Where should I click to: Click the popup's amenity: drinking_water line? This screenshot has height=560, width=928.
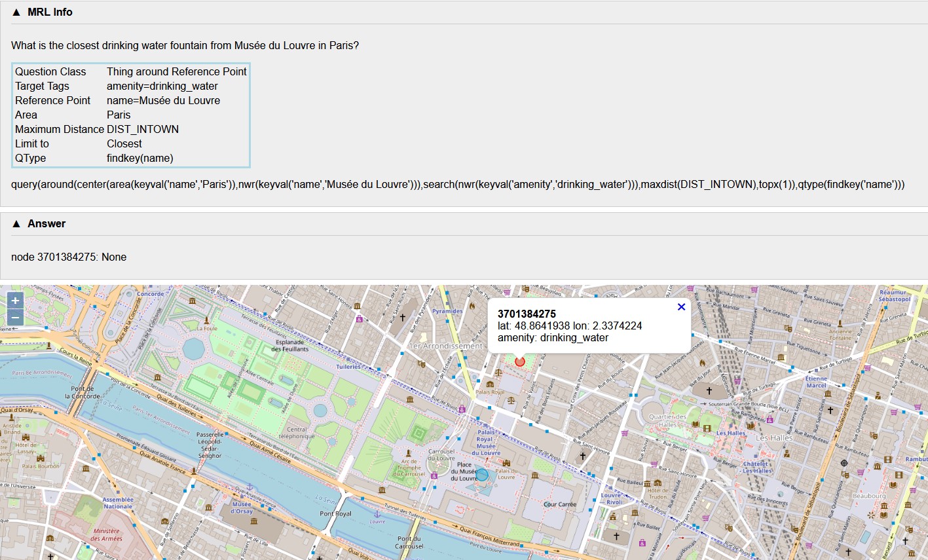pos(553,337)
